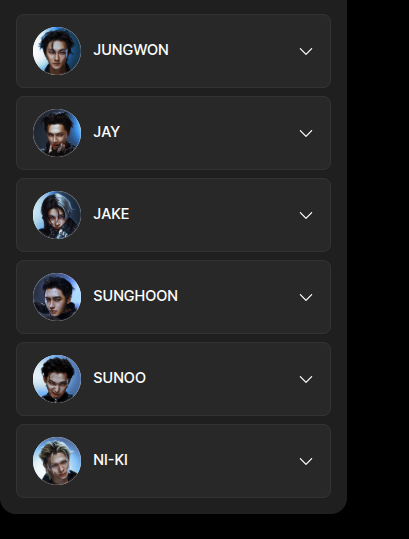Toggle the SUNOO row chevron
Viewport: 409px width, 539px height.
click(x=306, y=379)
